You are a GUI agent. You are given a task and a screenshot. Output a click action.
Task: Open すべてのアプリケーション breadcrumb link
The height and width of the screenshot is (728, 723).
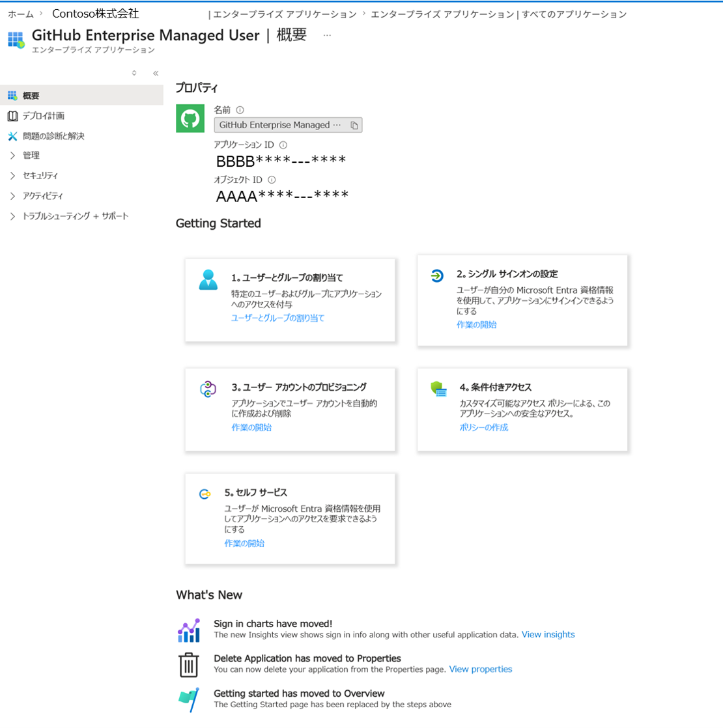point(574,14)
